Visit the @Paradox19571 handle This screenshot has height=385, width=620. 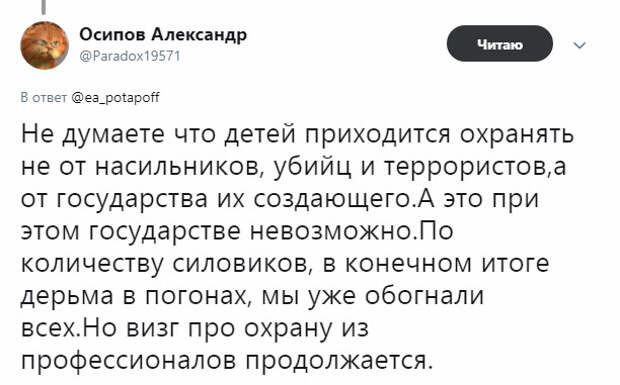tap(130, 57)
